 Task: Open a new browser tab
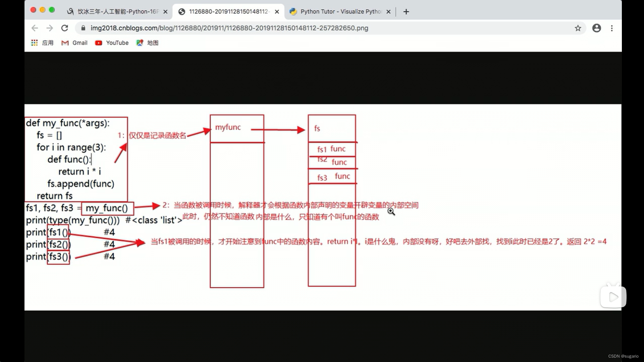(406, 12)
